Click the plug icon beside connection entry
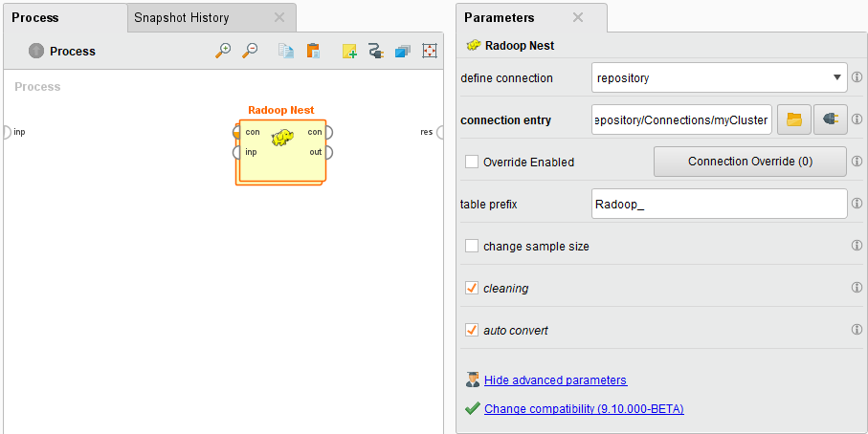 [x=830, y=119]
